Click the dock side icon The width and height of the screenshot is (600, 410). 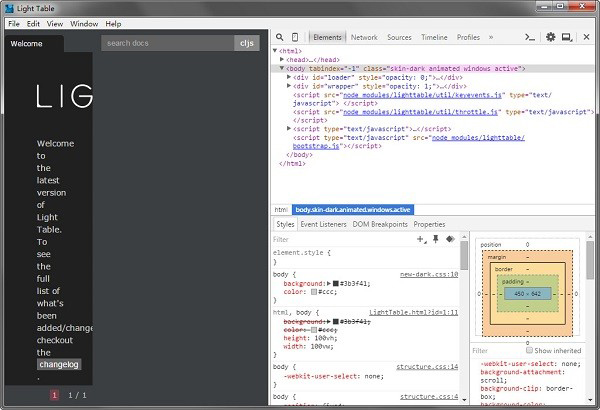point(567,37)
